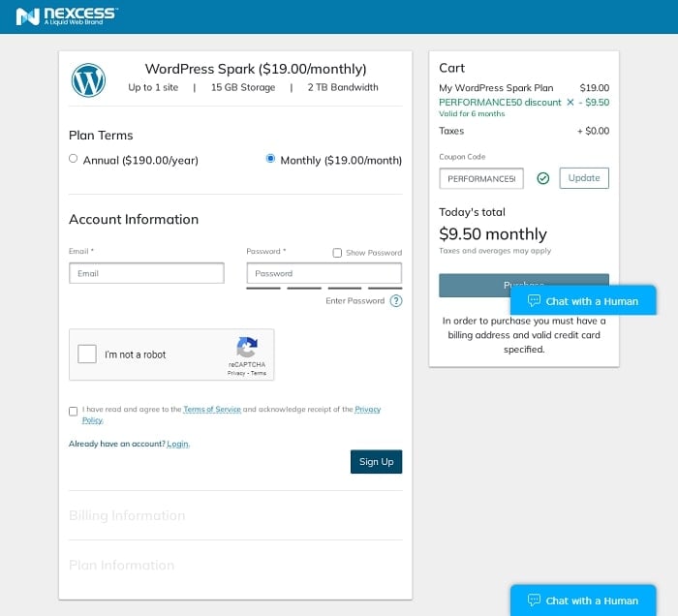
Task: Click the 'Taxes and overages may apply' note
Action: click(x=495, y=251)
